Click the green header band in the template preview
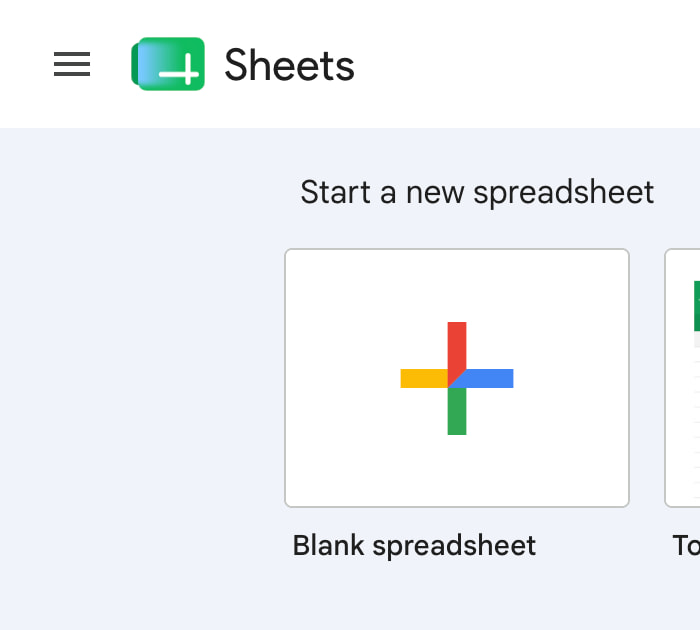This screenshot has width=700, height=630. pos(697,306)
